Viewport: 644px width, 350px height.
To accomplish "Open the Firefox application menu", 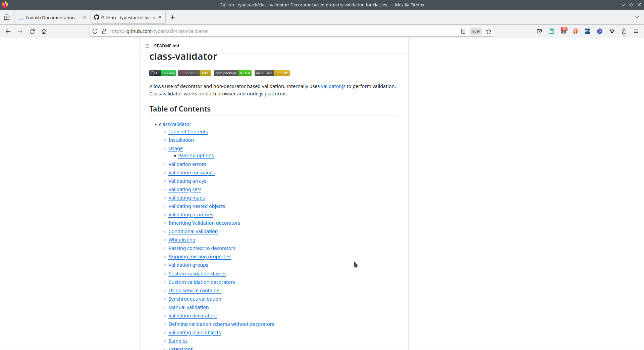I will pos(636,31).
